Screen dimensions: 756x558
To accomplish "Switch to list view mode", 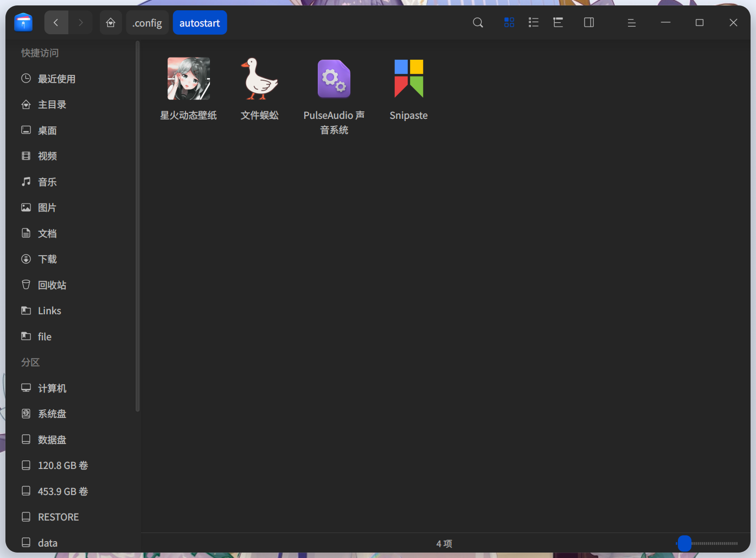I will pyautogui.click(x=534, y=23).
